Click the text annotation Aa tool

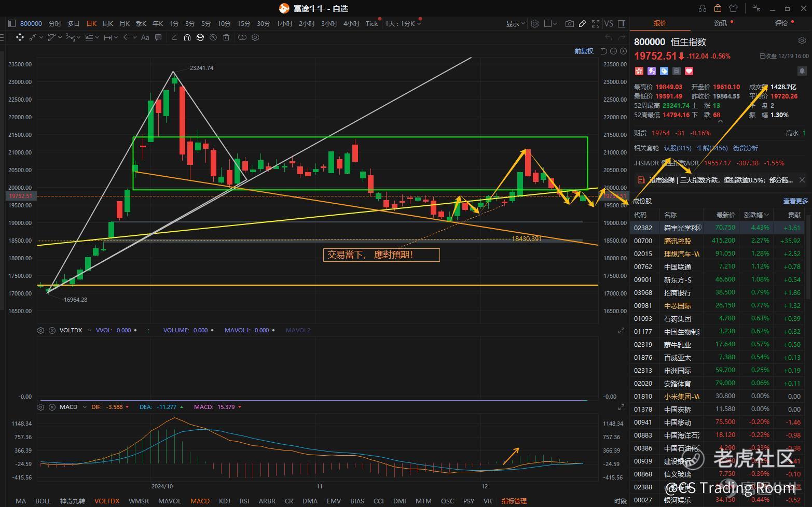(145, 37)
